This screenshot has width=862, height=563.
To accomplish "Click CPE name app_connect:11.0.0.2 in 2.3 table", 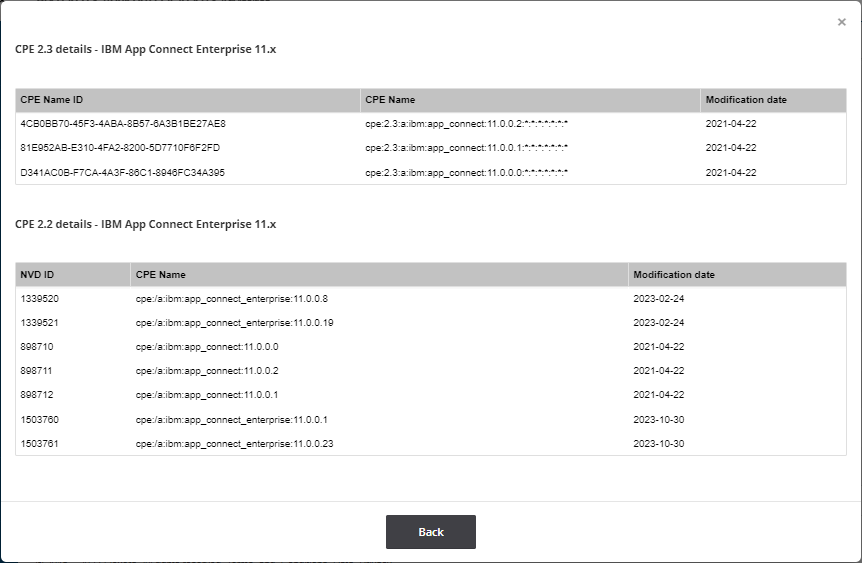I will pyautogui.click(x=466, y=124).
